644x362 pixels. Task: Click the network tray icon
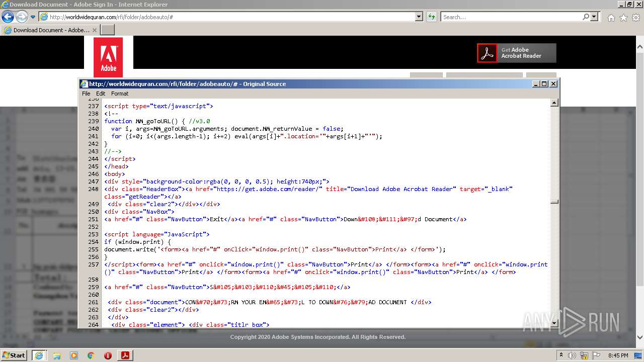click(x=584, y=355)
